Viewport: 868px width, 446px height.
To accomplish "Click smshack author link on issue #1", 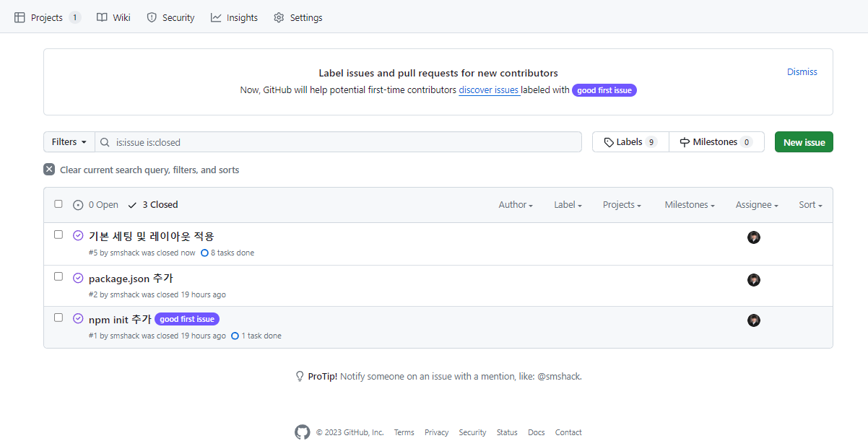I will [x=124, y=336].
